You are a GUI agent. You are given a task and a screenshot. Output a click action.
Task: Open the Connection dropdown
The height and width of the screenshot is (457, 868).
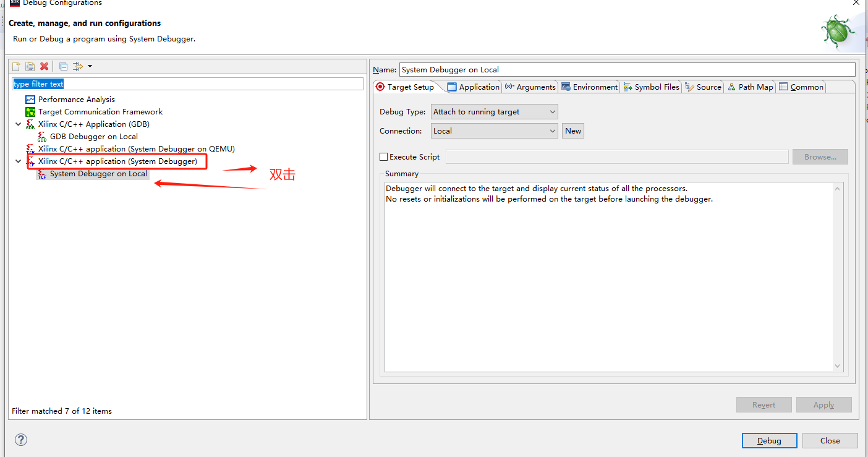click(495, 131)
